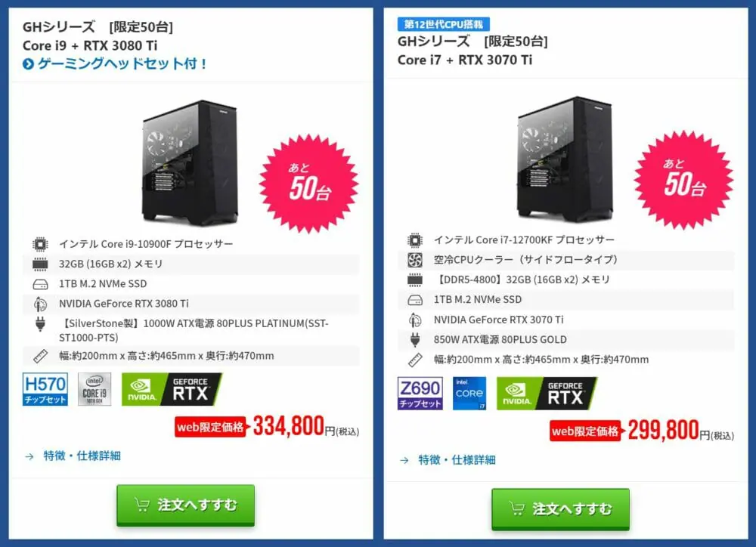Click ruler icon on the Core i7 card

click(415, 360)
